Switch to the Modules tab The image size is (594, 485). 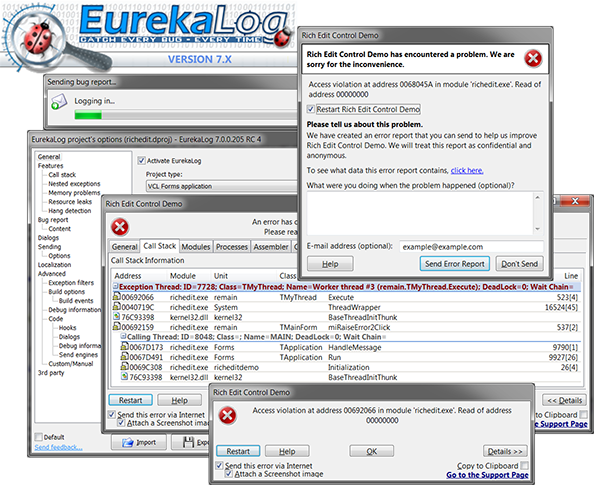click(195, 247)
